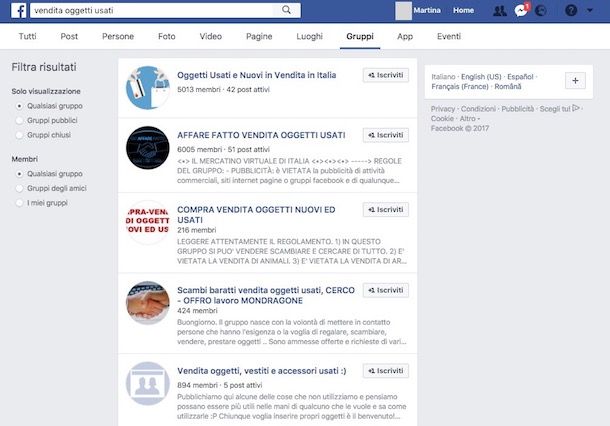This screenshot has height=426, width=610.
Task: Go to Home link
Action: 463,11
